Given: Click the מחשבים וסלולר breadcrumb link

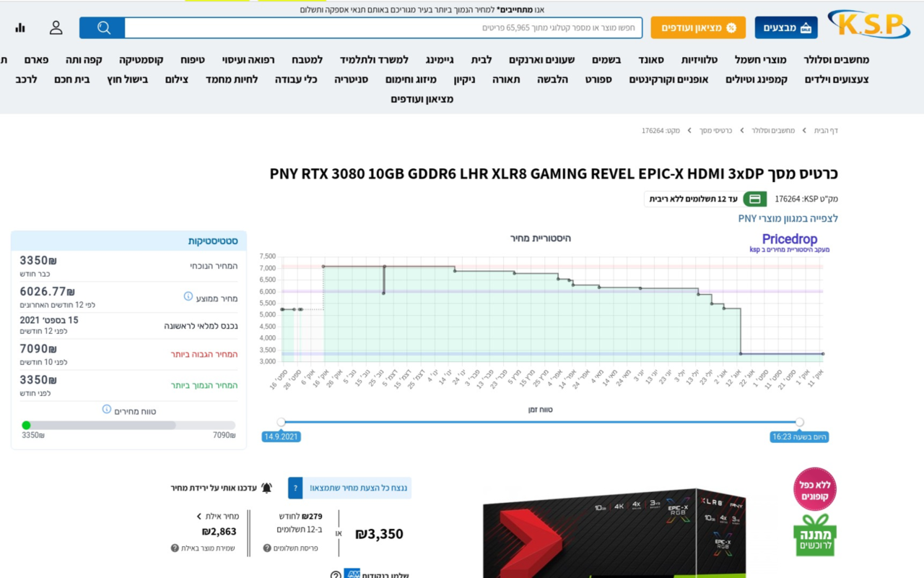Looking at the screenshot, I should pyautogui.click(x=773, y=131).
